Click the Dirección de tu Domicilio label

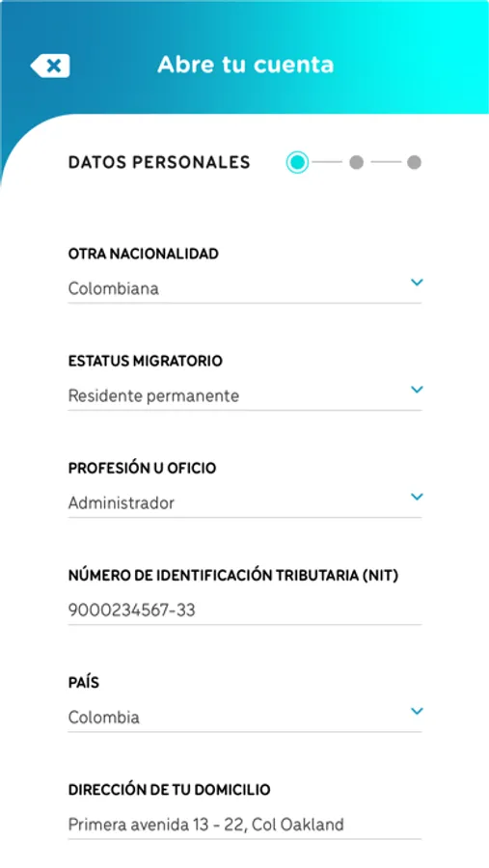170,790
